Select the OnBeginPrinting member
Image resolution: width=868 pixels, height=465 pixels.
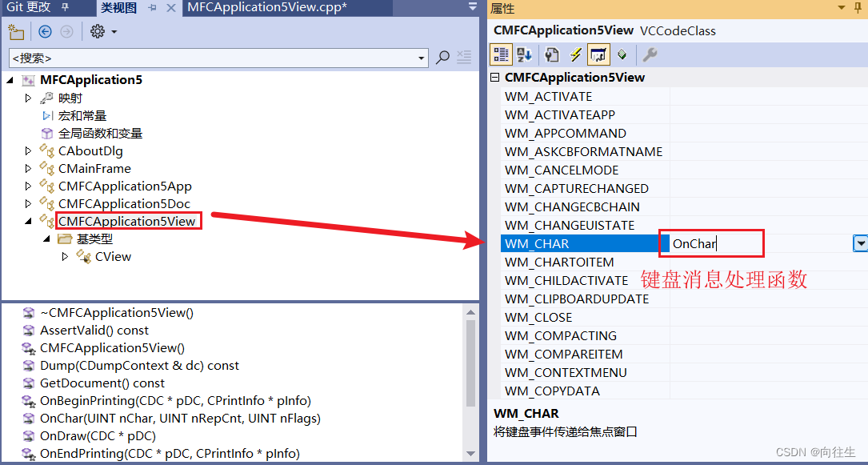click(175, 401)
